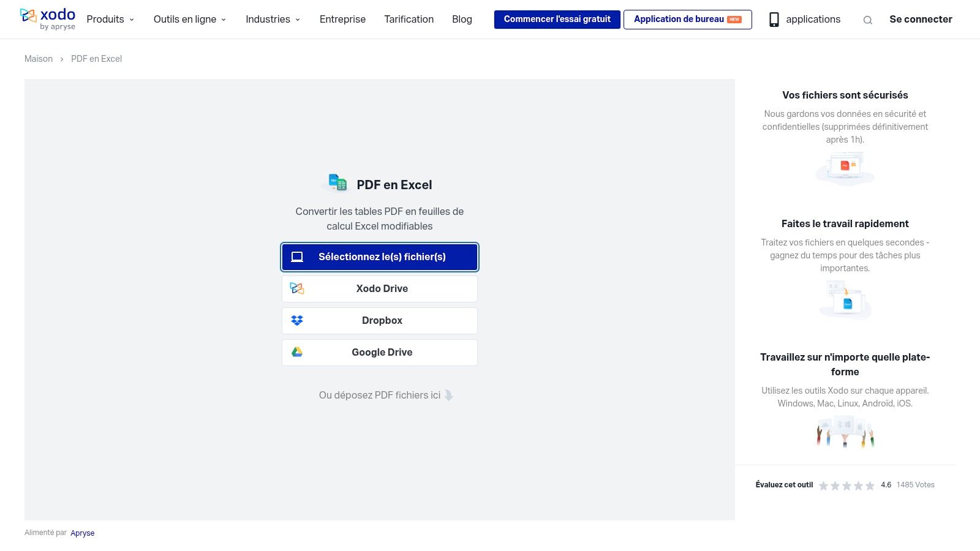Expand the Outils en ligne menu
The height and width of the screenshot is (551, 980).
click(x=190, y=20)
